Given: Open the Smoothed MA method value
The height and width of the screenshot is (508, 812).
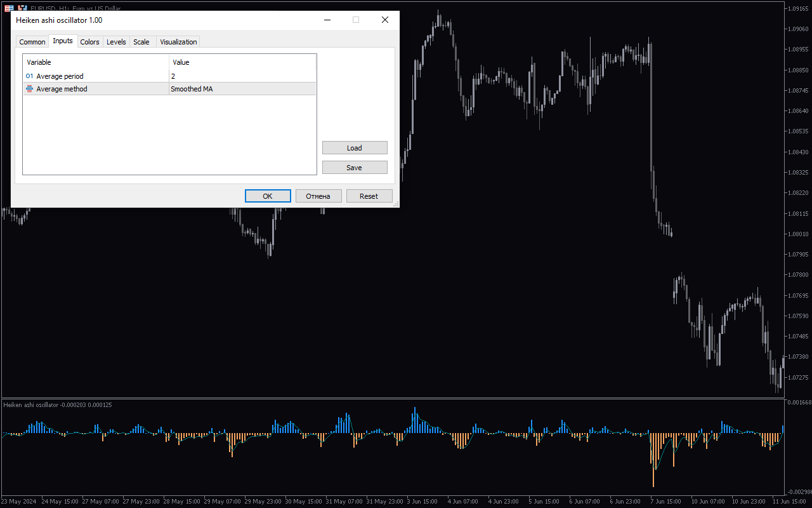Looking at the screenshot, I should (x=242, y=89).
